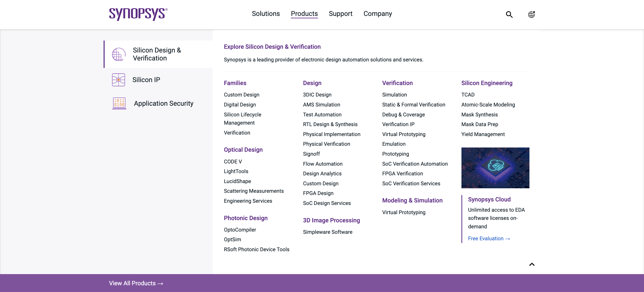Select Silicon Design & Verification category
This screenshot has height=292, width=644.
click(x=158, y=54)
